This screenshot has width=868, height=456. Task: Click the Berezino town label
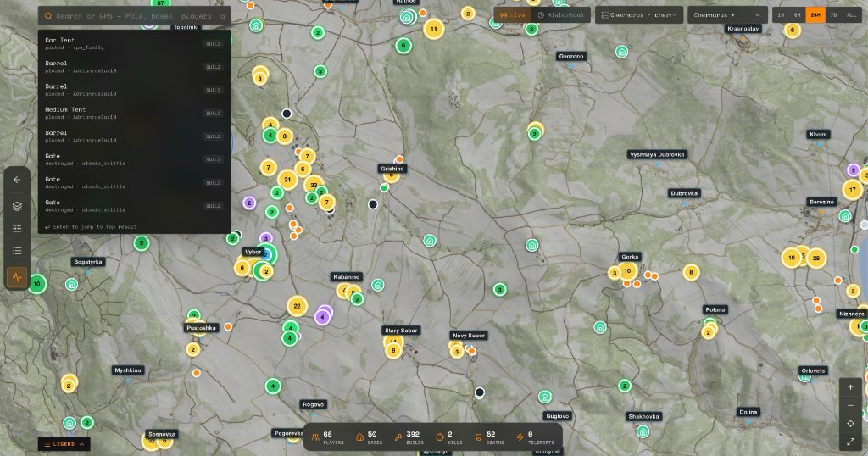(x=821, y=202)
